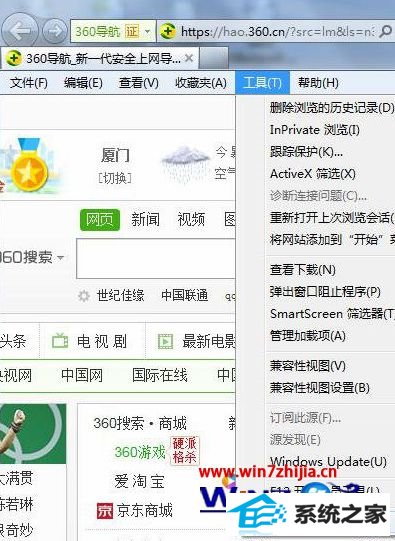Select the green 网页 search tab
This screenshot has width=395, height=541.
(x=100, y=220)
